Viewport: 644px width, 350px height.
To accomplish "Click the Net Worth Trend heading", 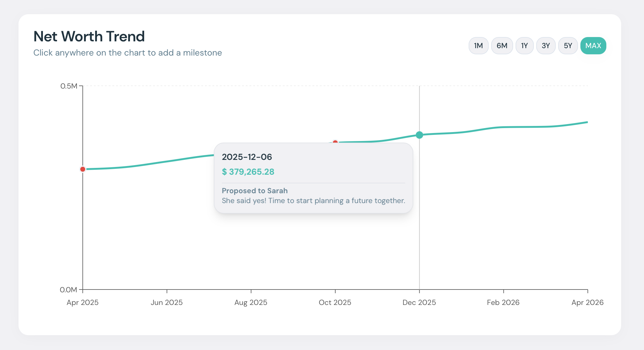I will [89, 36].
